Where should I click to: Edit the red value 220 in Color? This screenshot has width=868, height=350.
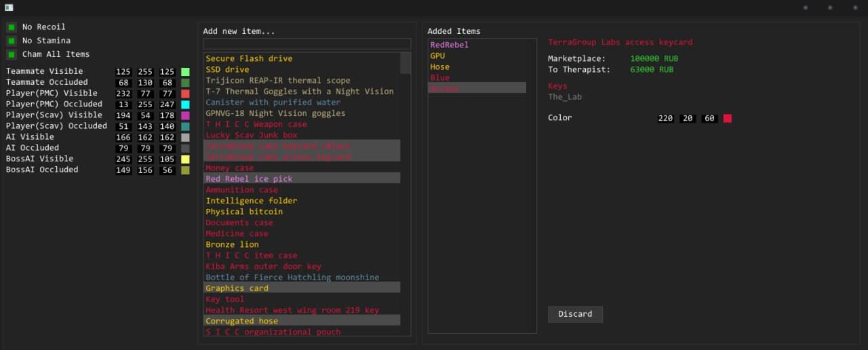pos(665,119)
